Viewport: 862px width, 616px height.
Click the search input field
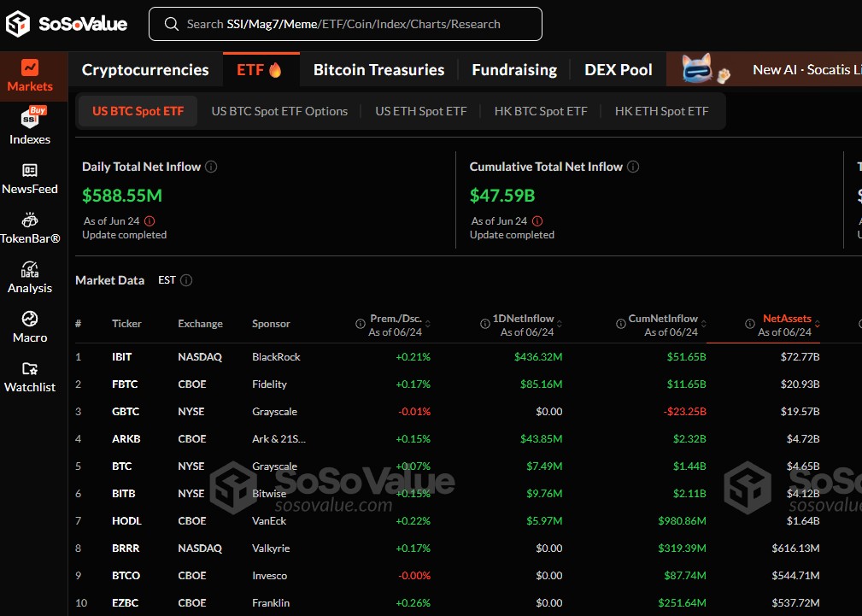coord(345,24)
